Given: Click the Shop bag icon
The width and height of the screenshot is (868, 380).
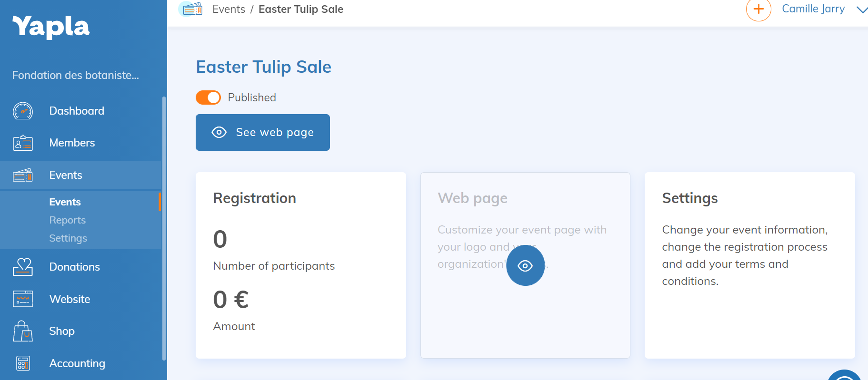Looking at the screenshot, I should (23, 331).
